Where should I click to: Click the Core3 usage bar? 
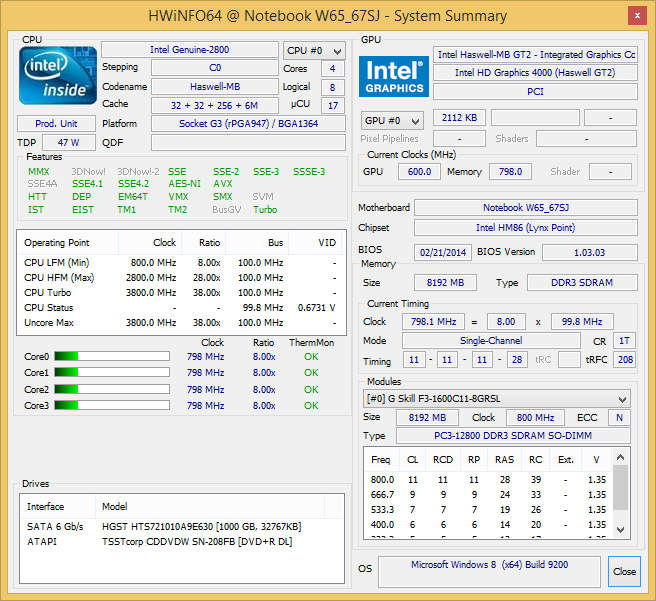(112, 405)
